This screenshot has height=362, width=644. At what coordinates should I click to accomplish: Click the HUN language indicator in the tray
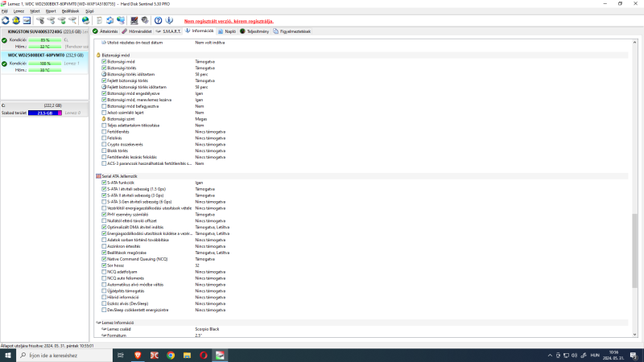[595, 356]
